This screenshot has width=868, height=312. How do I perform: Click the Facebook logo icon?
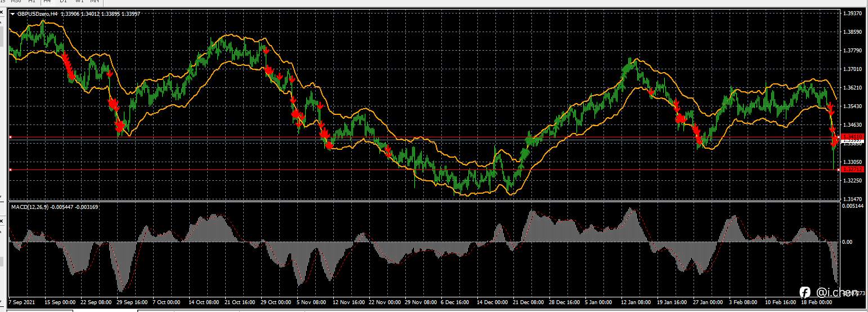805,292
